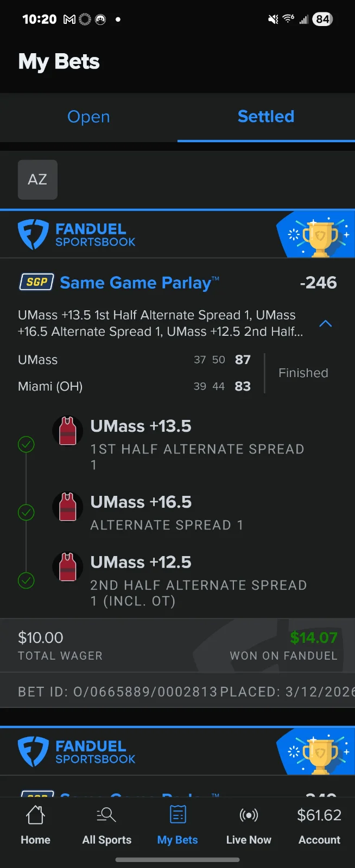The width and height of the screenshot is (355, 868).
Task: Open Live Now broadcast icon
Action: point(249,824)
